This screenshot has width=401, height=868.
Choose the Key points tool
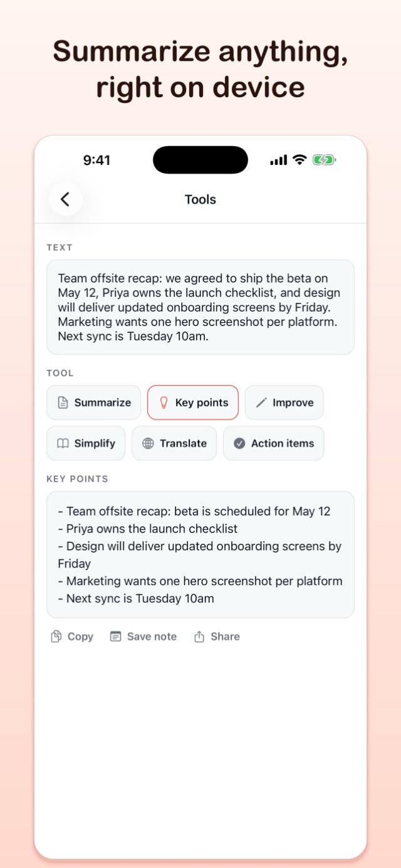tap(193, 403)
